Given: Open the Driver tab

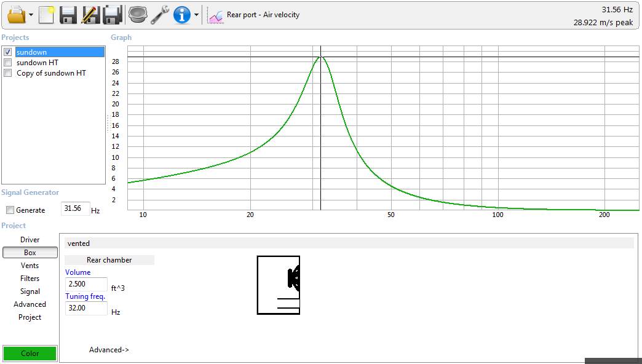Looking at the screenshot, I should coord(30,240).
